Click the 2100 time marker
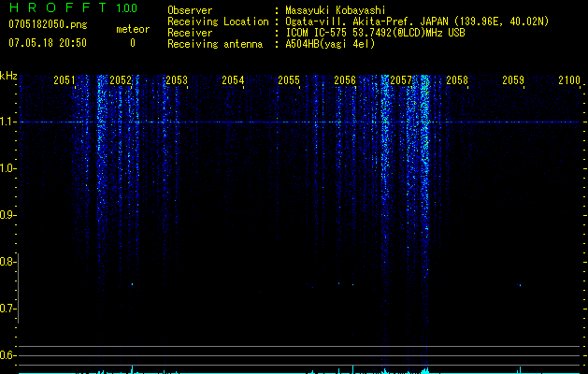Image resolution: width=588 pixels, height=374 pixels. (x=569, y=80)
